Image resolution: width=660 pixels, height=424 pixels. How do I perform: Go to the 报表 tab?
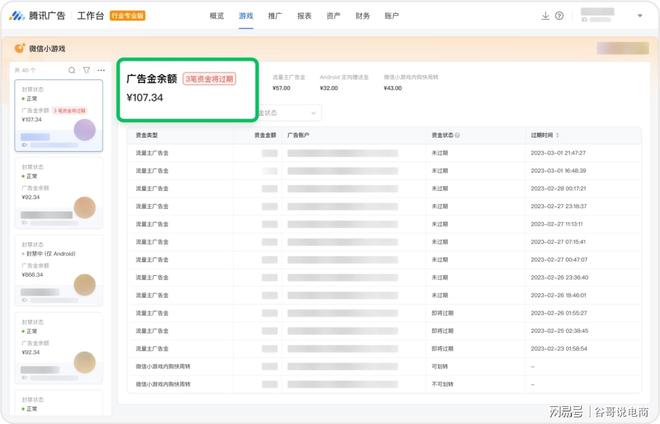(304, 16)
